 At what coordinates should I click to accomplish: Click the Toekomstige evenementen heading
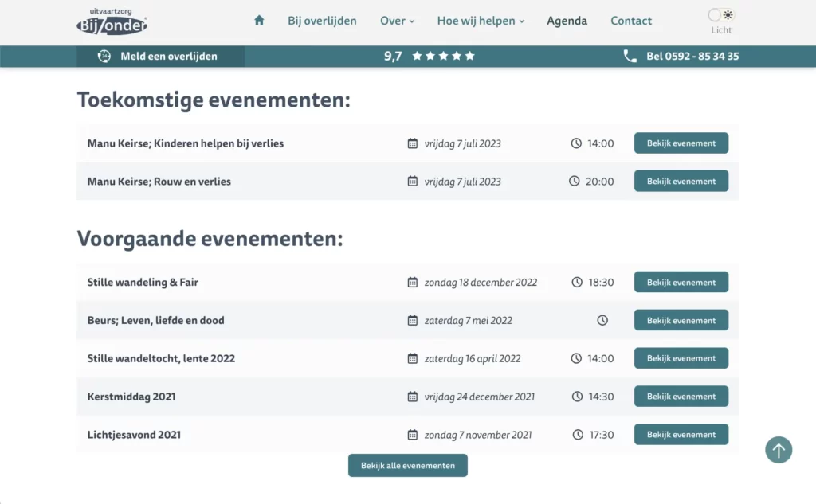[x=214, y=100]
